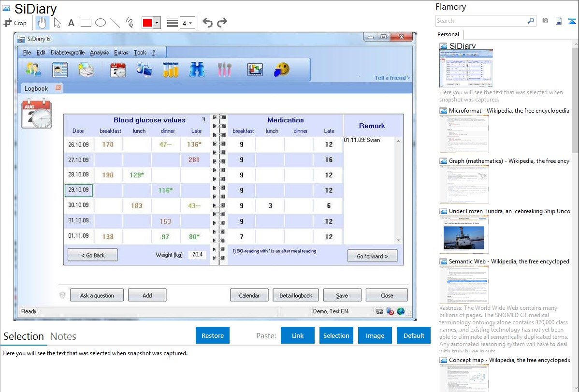Open the Personal tab
Image resolution: width=579 pixels, height=392 pixels.
tap(448, 34)
